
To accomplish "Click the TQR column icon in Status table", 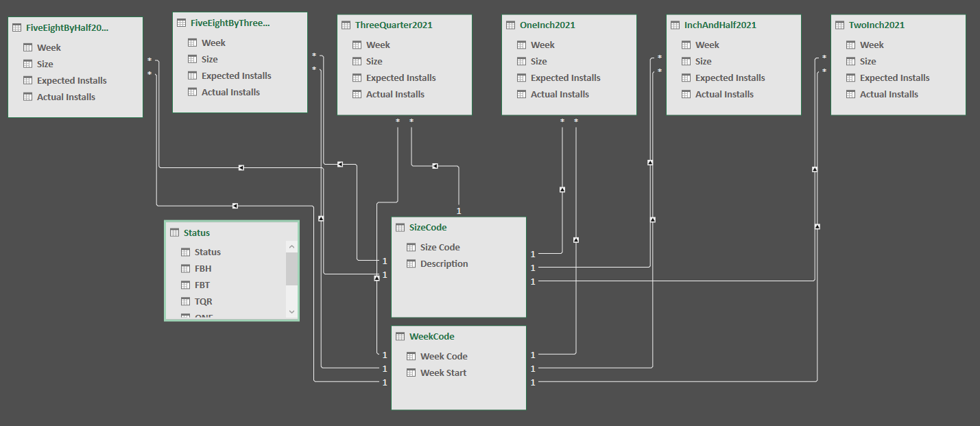I will 186,302.
